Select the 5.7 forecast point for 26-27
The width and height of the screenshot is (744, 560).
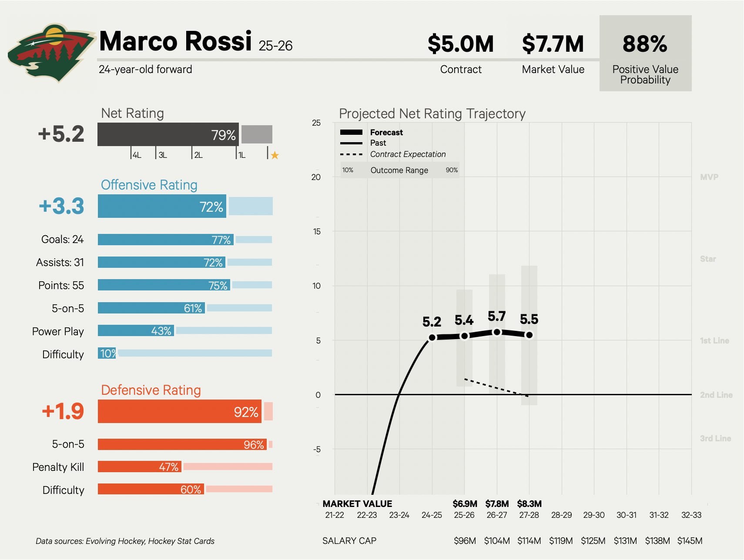(x=497, y=332)
